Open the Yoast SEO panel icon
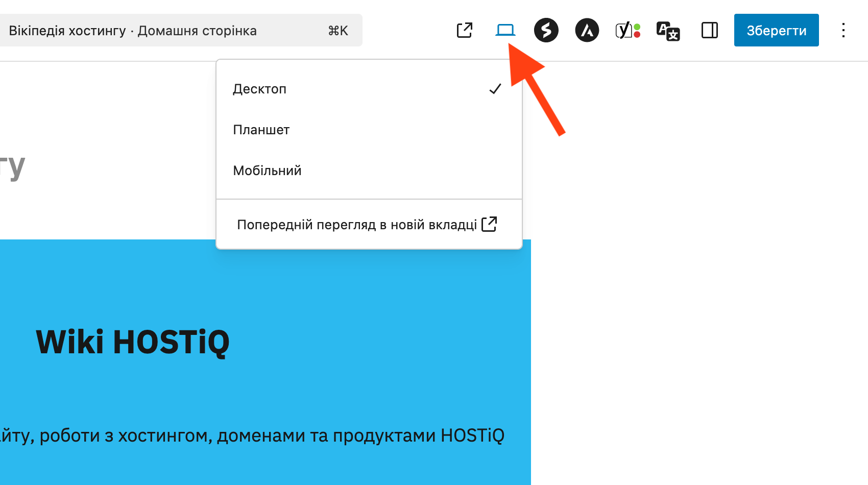This screenshot has height=485, width=868. point(628,30)
